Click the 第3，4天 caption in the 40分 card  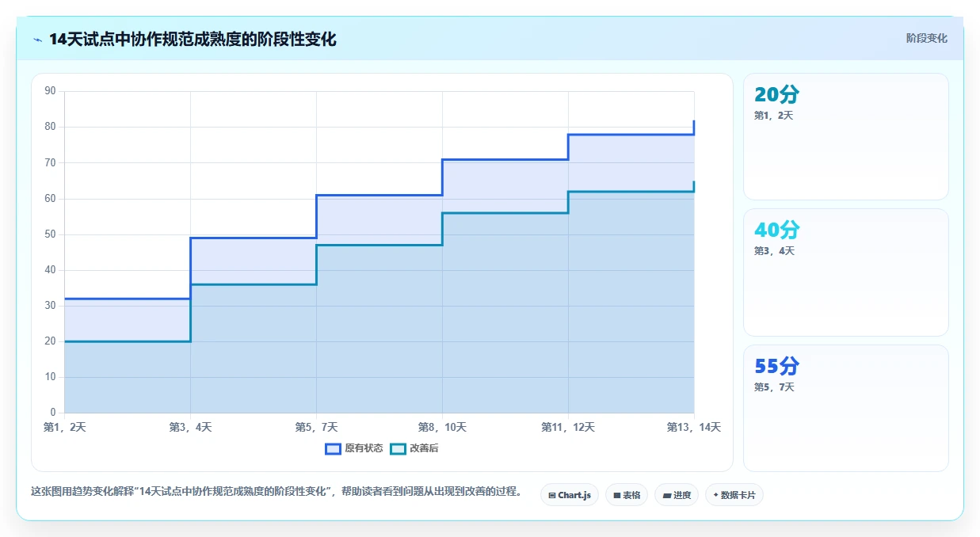click(x=774, y=251)
